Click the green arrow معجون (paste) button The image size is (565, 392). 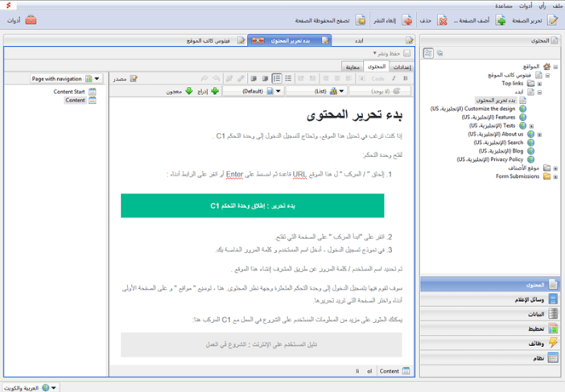(x=179, y=91)
